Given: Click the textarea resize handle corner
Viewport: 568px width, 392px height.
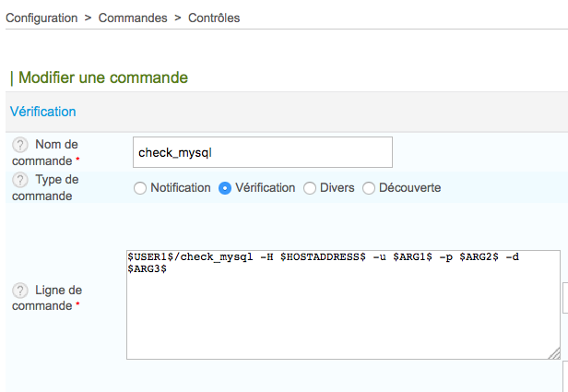Looking at the screenshot, I should pyautogui.click(x=554, y=353).
